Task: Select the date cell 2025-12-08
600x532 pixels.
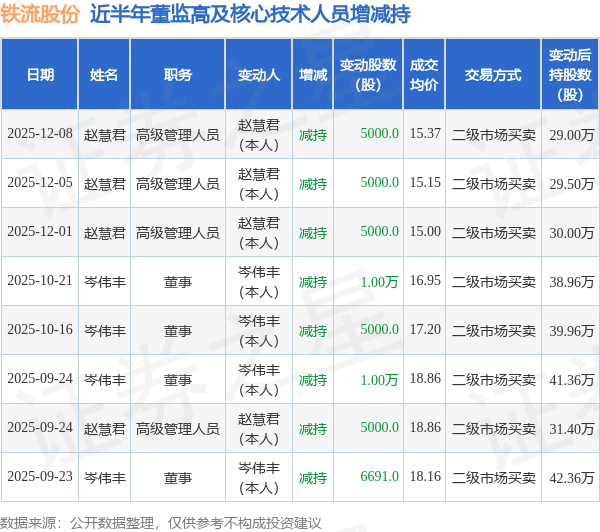Action: (40, 134)
